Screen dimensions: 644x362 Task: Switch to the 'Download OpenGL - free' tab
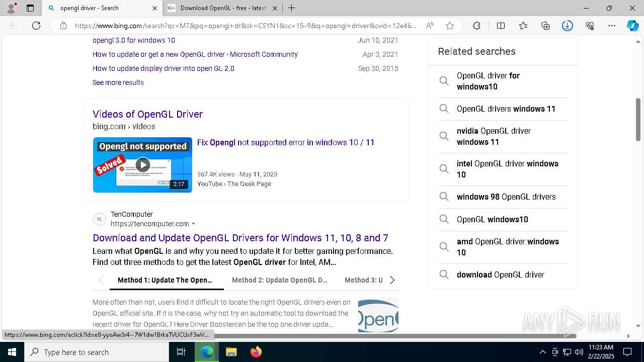click(223, 8)
